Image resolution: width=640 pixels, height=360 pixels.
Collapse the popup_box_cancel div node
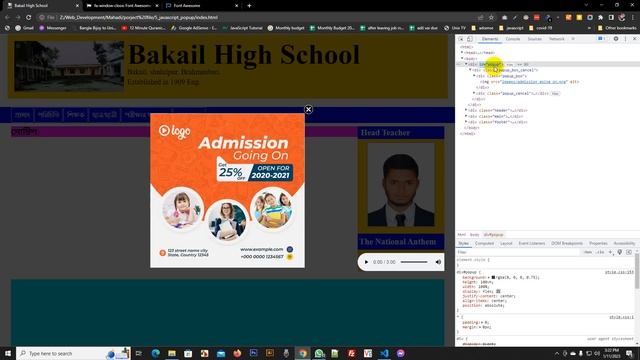pyautogui.click(x=470, y=70)
